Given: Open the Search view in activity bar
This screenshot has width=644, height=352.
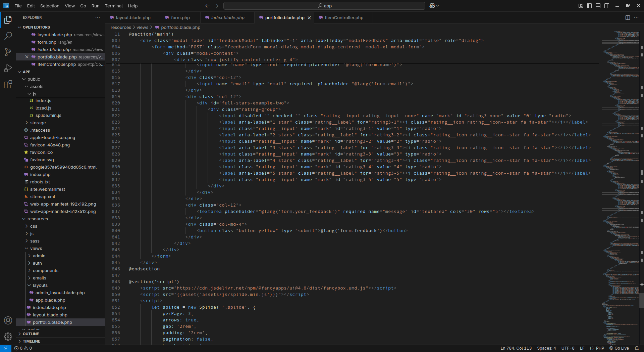Looking at the screenshot, I should (x=8, y=36).
